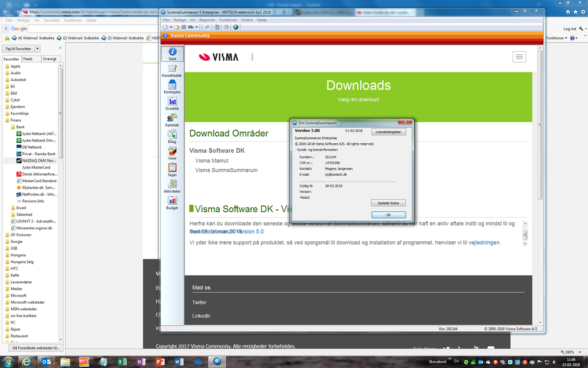
Task: Open dropdown arrow next to report icon
Action: pyautogui.click(x=197, y=27)
